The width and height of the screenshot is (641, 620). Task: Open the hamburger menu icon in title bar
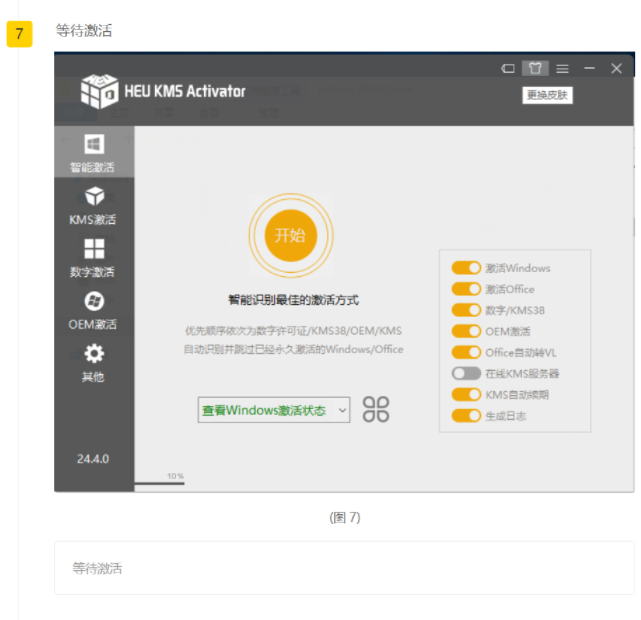[563, 69]
